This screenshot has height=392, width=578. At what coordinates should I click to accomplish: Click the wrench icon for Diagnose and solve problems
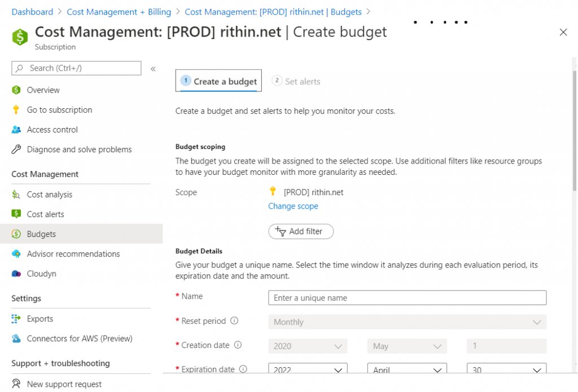tap(16, 149)
